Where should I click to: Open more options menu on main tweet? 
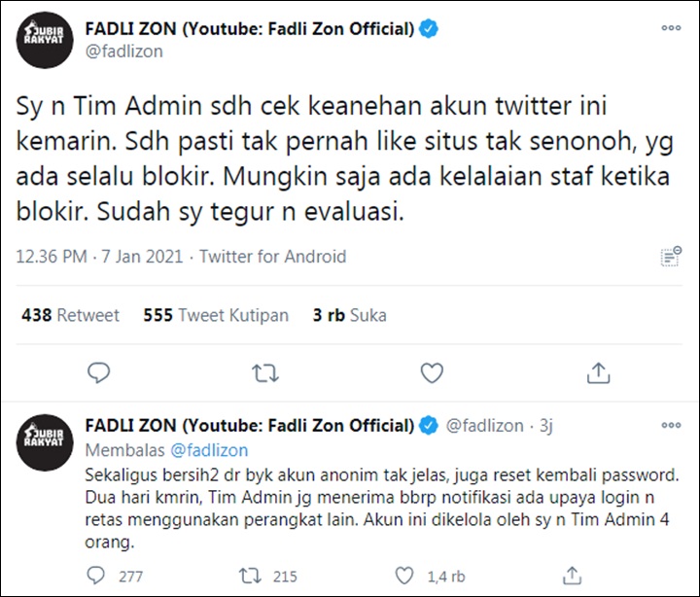coord(671,27)
